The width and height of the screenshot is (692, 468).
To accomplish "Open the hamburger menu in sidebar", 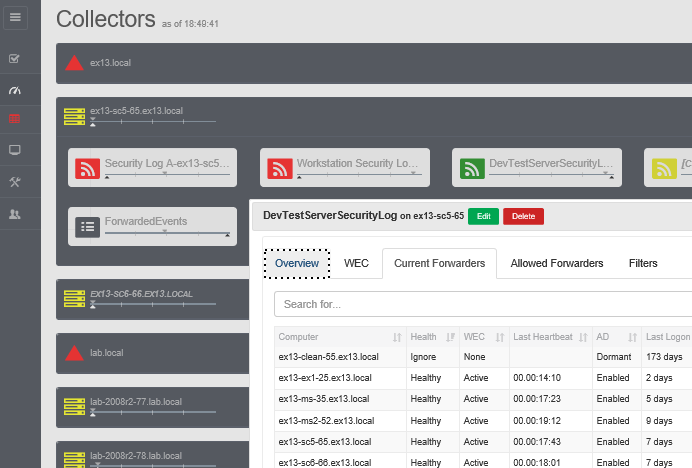I will coord(15,17).
